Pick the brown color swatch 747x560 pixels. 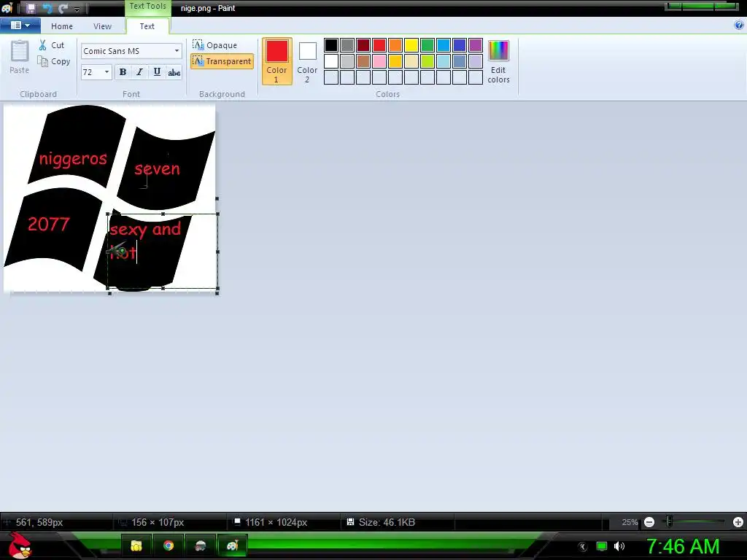[x=363, y=61]
